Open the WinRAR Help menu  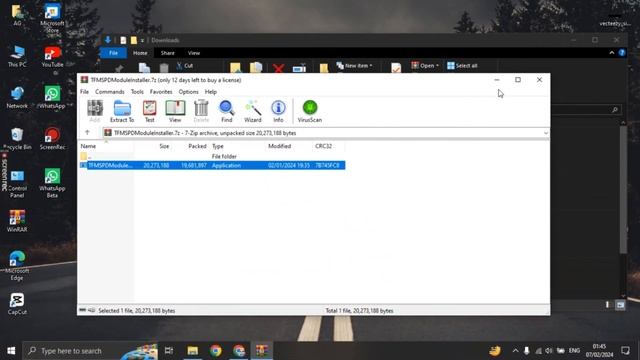(211, 92)
